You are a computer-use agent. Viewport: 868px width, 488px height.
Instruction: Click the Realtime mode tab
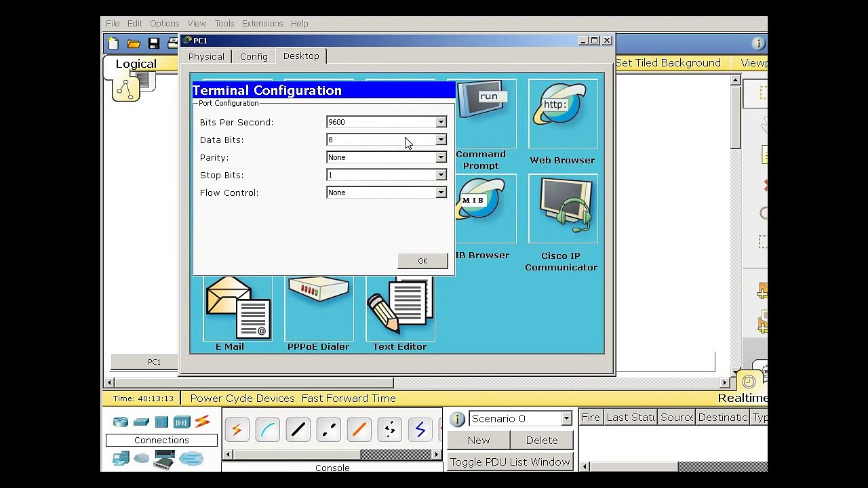pyautogui.click(x=743, y=399)
